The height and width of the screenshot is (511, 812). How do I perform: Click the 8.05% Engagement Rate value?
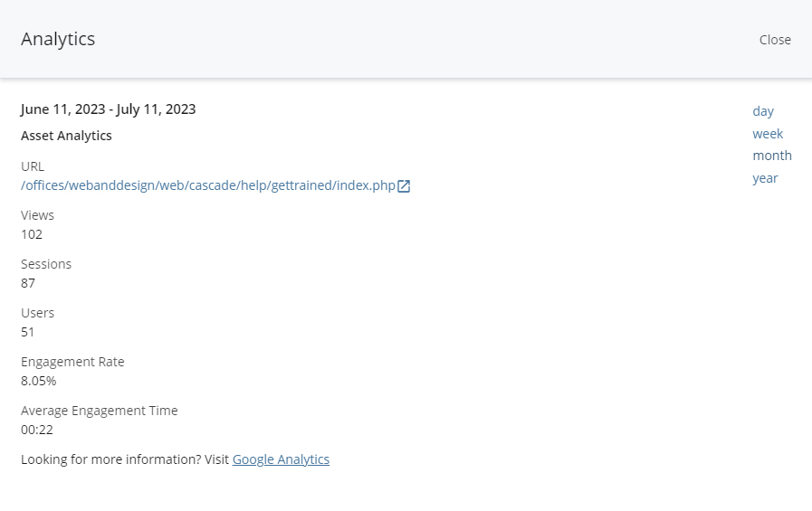pos(39,381)
